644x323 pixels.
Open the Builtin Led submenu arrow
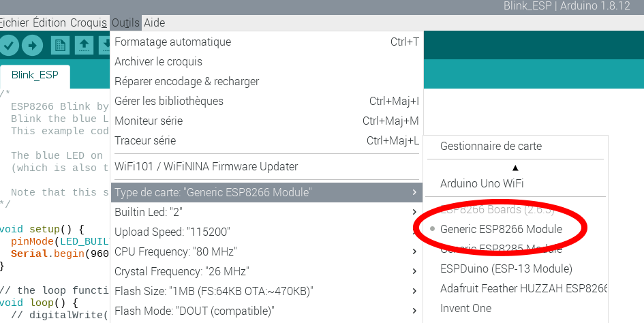(x=414, y=212)
